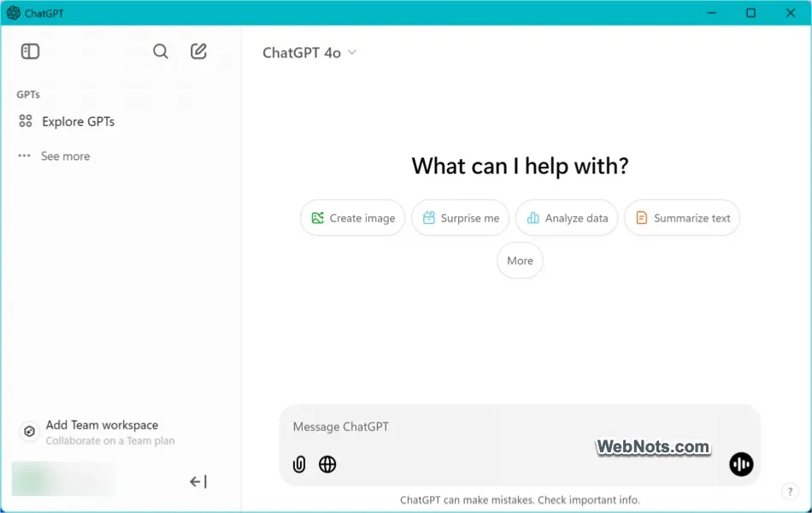Viewport: 812px width, 513px height.
Task: Click the Summarize text suggestion
Action: (x=682, y=218)
